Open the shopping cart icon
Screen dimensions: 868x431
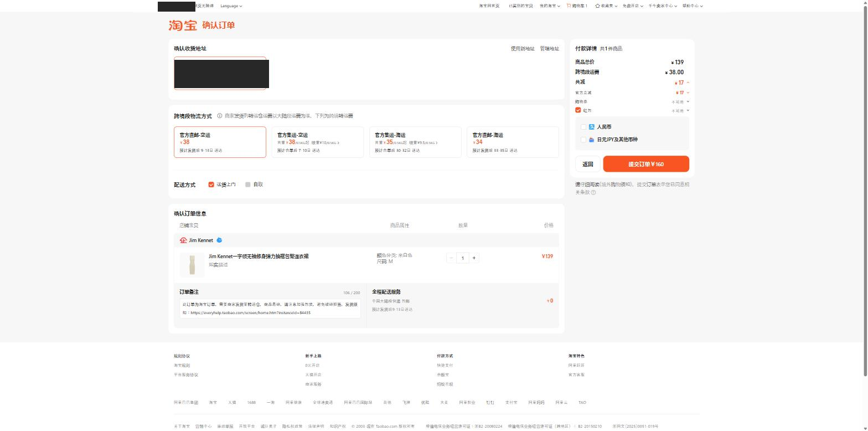click(x=569, y=6)
